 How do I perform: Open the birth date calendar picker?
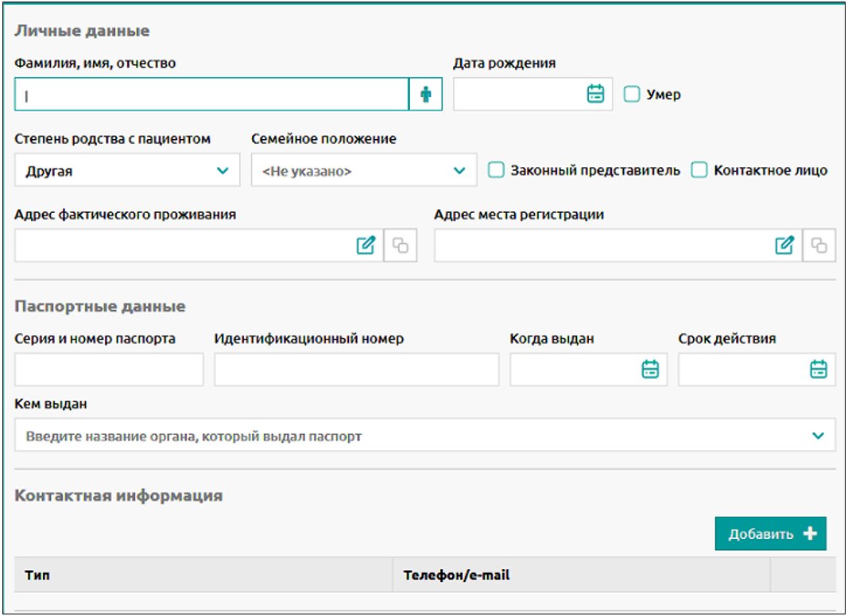click(x=595, y=94)
